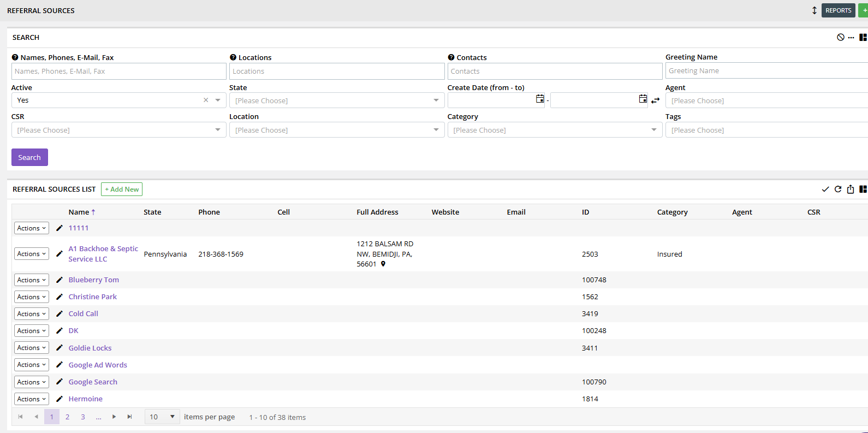Go to page 2 of results
This screenshot has height=433, width=868.
coord(67,417)
